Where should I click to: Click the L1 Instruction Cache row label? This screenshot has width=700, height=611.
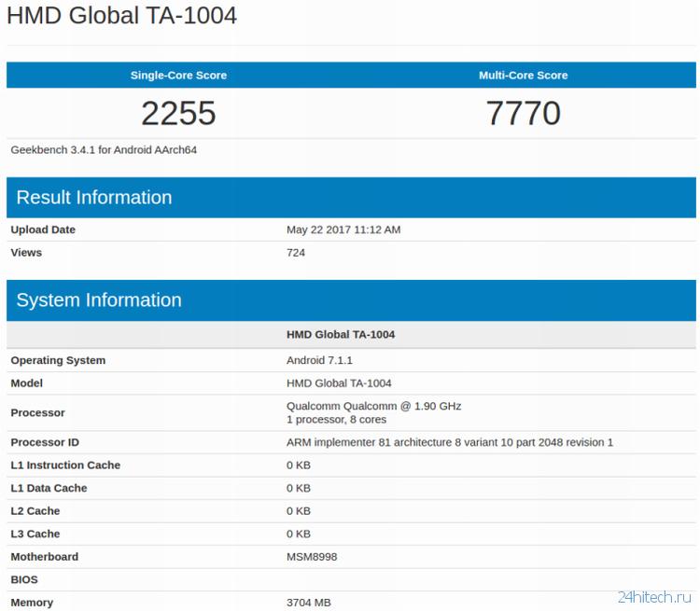coord(65,465)
